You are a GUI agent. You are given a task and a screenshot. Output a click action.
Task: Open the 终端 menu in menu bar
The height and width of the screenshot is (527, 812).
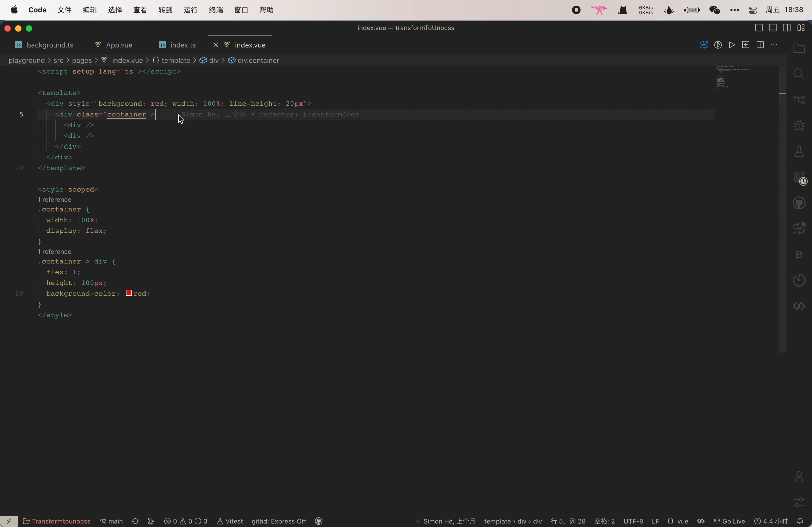[216, 10]
